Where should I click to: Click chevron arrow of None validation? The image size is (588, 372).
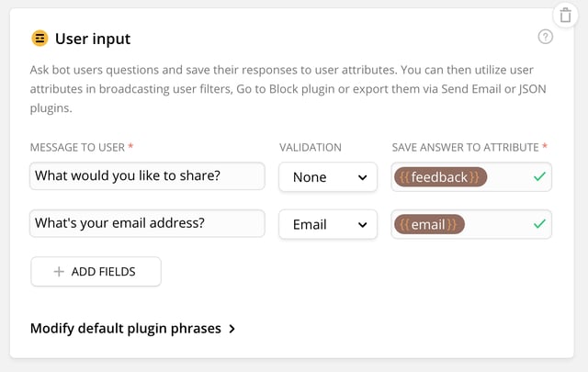click(362, 177)
